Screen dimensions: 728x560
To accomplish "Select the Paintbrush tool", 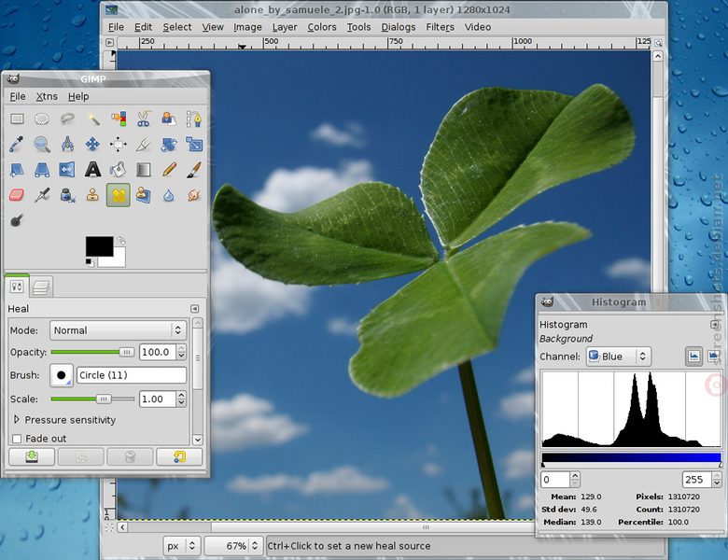I will (x=193, y=170).
